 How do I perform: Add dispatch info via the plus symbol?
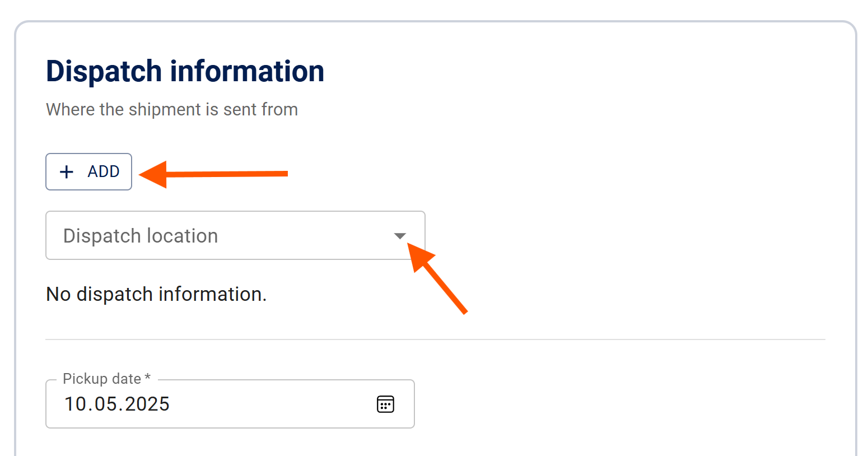click(67, 171)
